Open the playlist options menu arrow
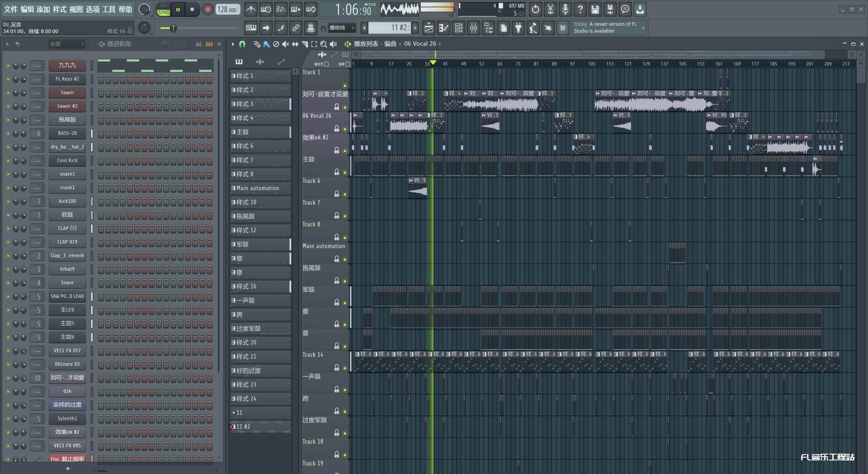This screenshot has height=474, width=868. (x=232, y=44)
